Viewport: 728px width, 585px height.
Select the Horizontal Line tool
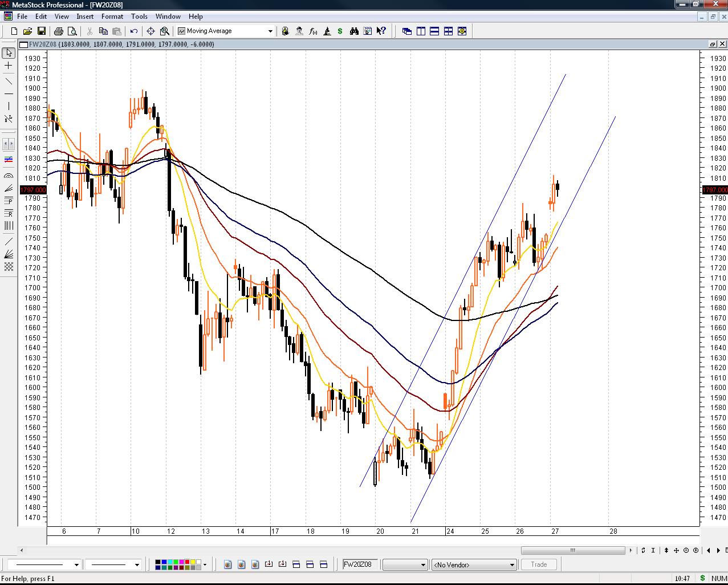pyautogui.click(x=9, y=93)
